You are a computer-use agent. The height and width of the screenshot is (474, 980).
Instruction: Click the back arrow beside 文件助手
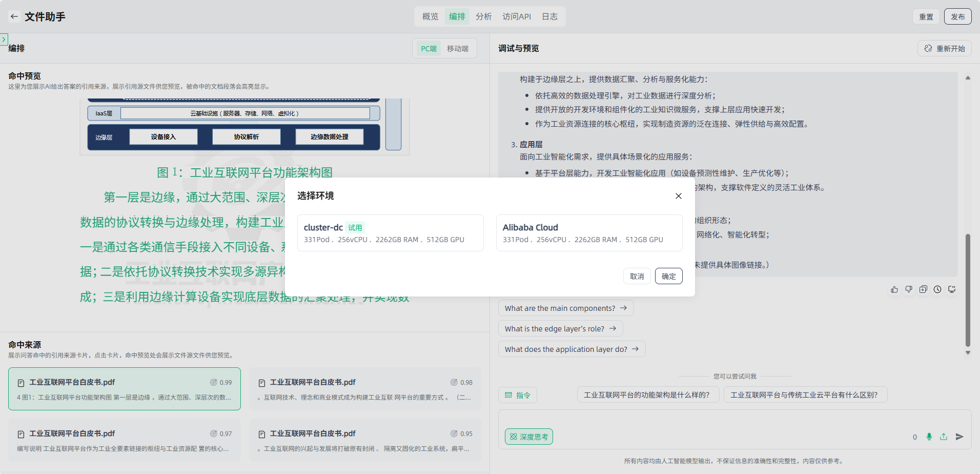pyautogui.click(x=14, y=16)
